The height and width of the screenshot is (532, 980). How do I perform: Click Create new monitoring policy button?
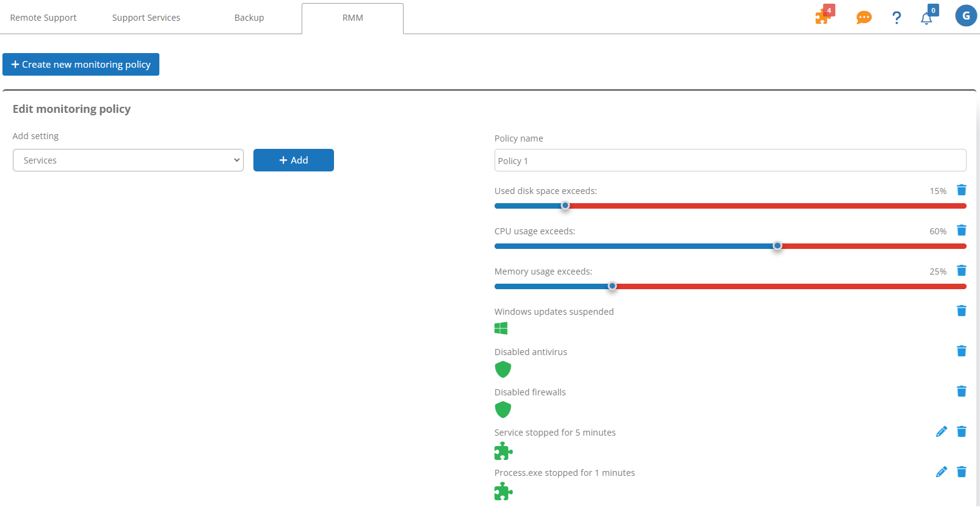81,65
